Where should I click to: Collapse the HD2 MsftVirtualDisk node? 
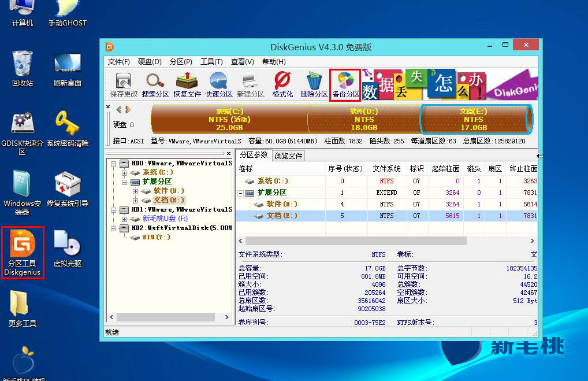(x=114, y=228)
